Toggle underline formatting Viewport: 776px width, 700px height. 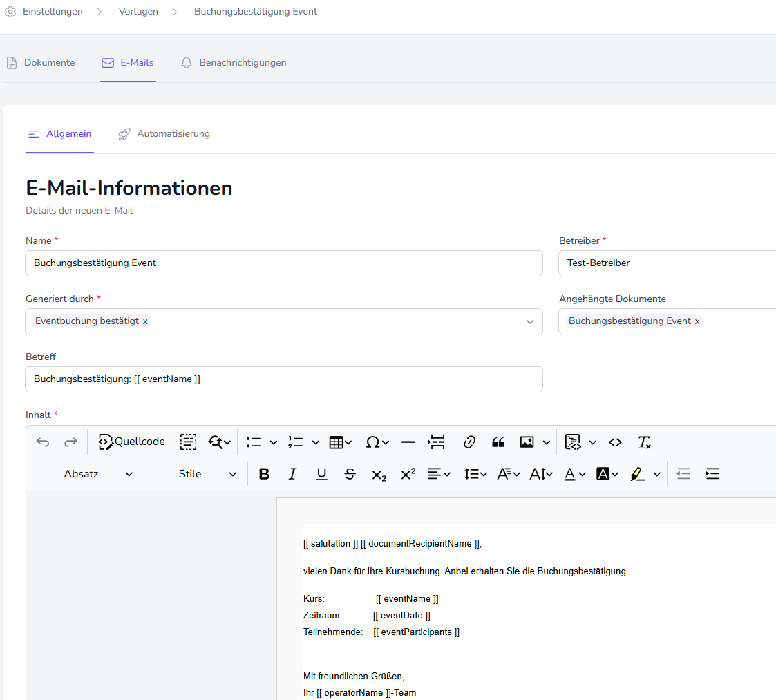click(x=321, y=474)
